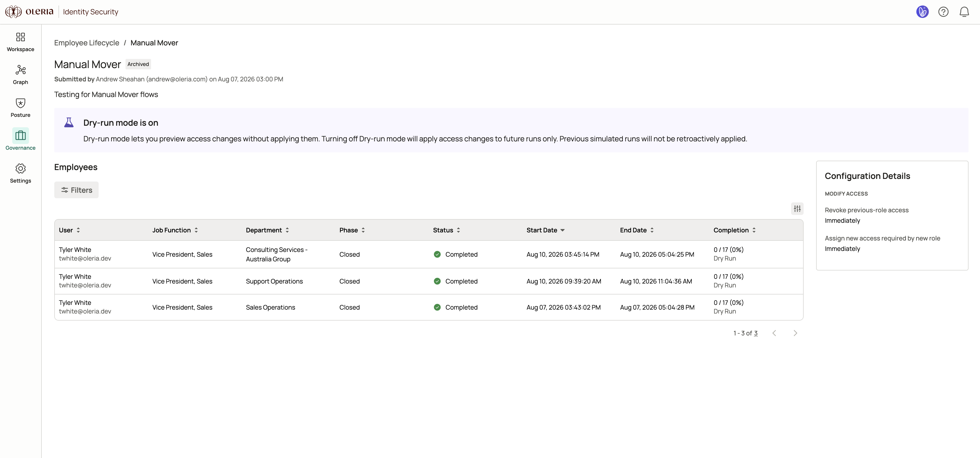980x458 pixels.
Task: Sort table by User column
Action: (70, 230)
